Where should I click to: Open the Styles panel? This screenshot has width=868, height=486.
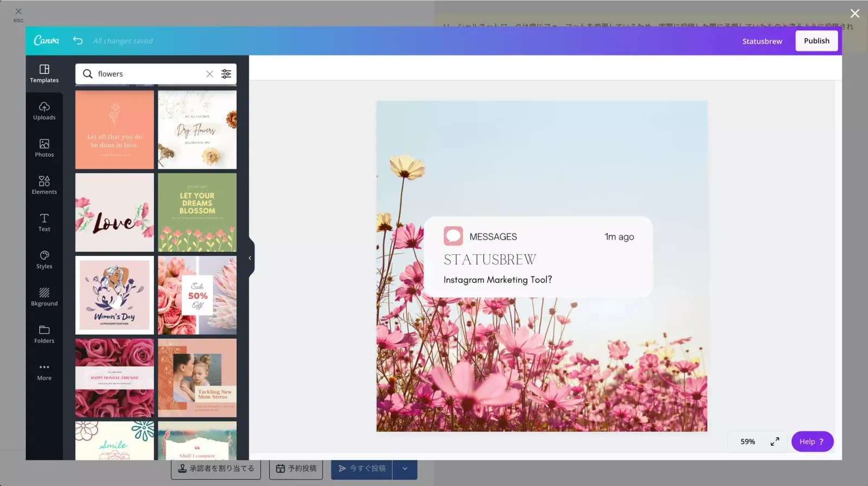(44, 260)
